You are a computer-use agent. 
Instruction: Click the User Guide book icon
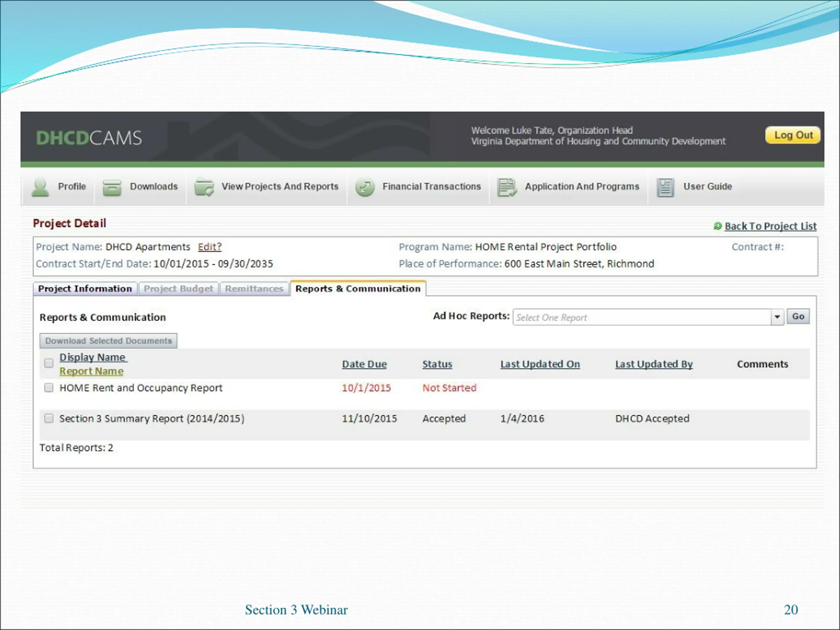(665, 187)
